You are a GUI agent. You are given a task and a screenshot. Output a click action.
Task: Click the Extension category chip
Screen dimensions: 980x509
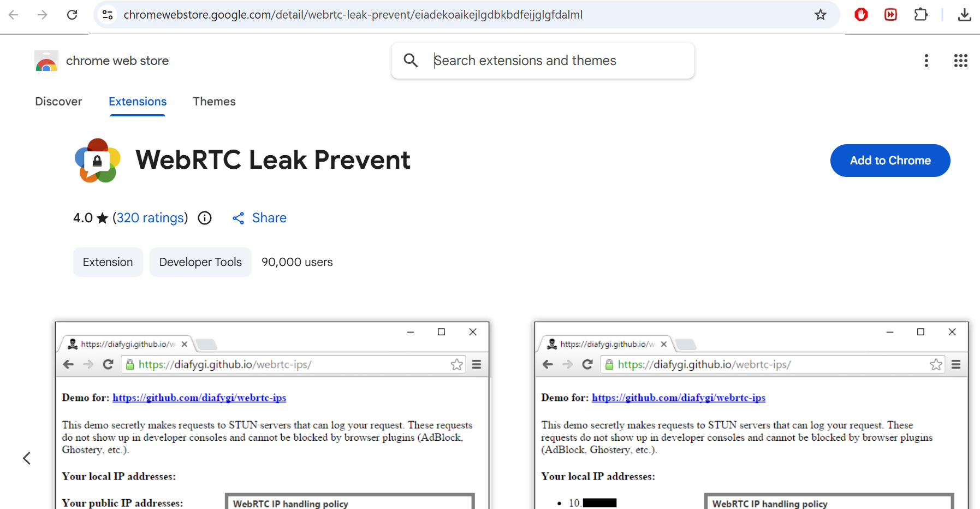pos(108,262)
